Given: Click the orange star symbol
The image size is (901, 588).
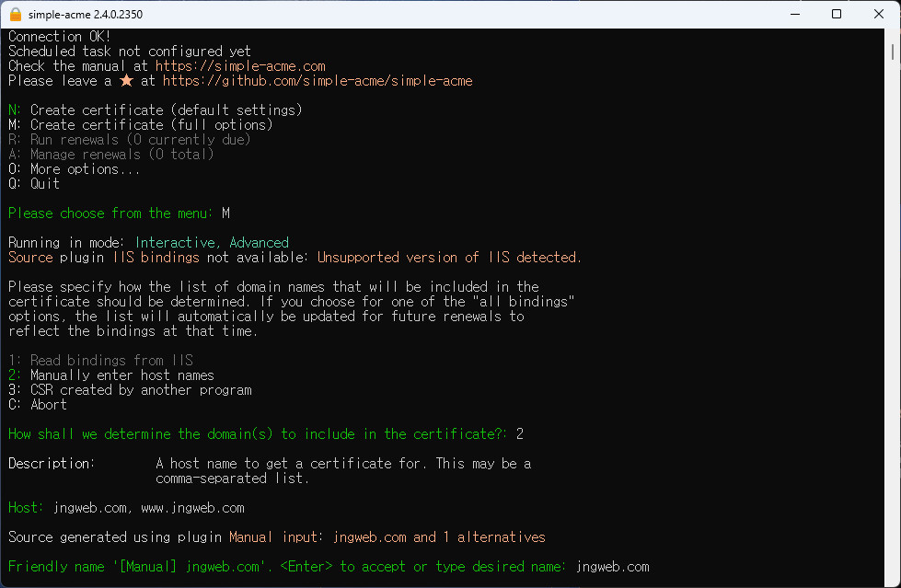Looking at the screenshot, I should (126, 80).
